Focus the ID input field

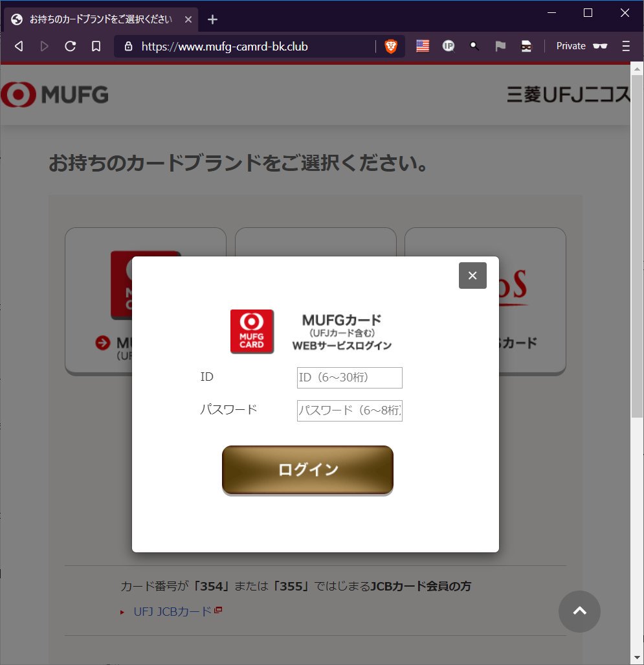(x=350, y=378)
